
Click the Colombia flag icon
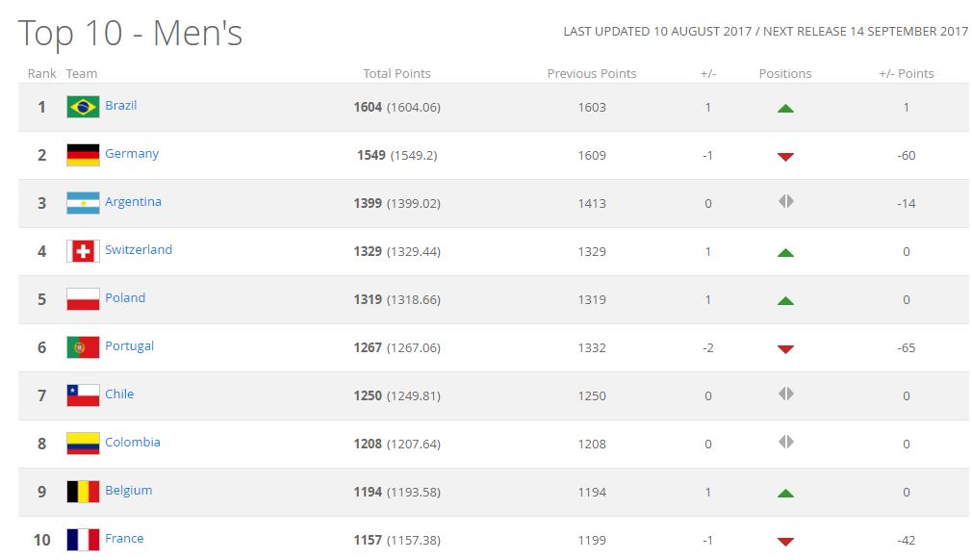pos(83,444)
